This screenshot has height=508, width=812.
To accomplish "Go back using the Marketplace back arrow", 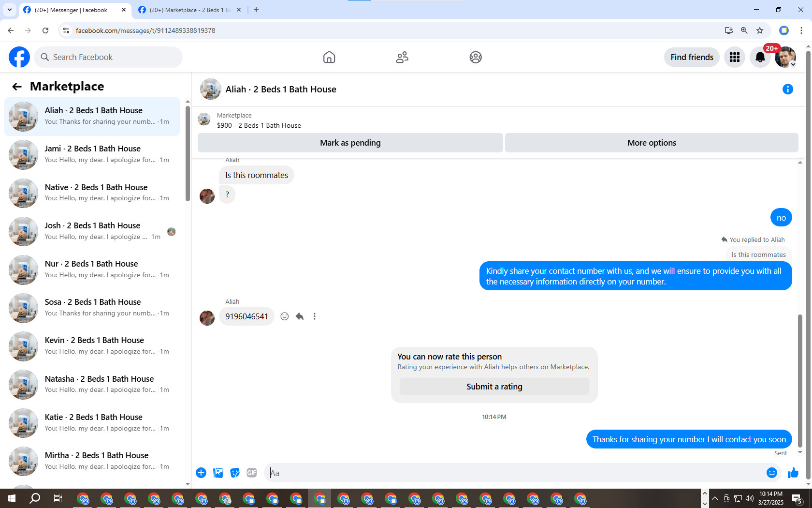I will (x=17, y=87).
